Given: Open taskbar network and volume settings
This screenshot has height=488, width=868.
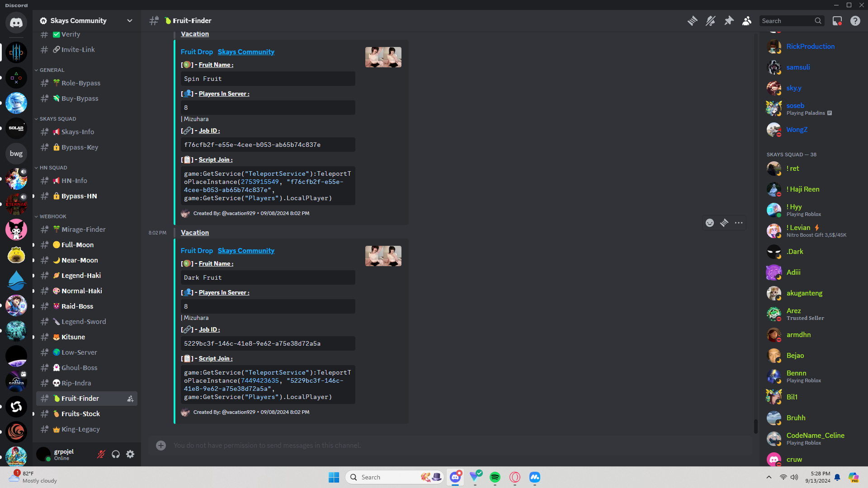Looking at the screenshot, I should point(788,477).
